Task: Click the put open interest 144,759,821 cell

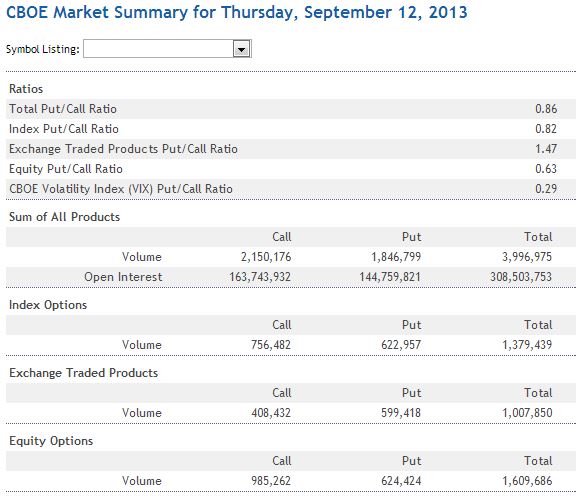Action: [x=390, y=276]
